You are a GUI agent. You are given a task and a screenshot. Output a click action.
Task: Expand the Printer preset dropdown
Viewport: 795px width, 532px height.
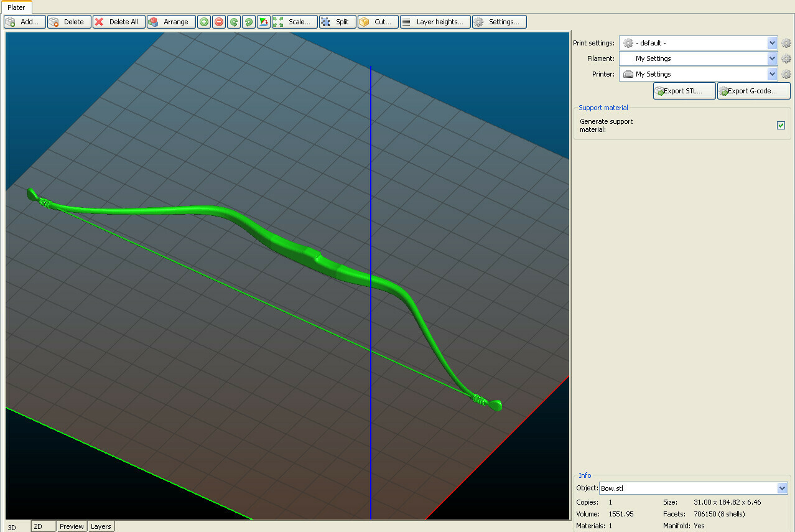coord(772,74)
